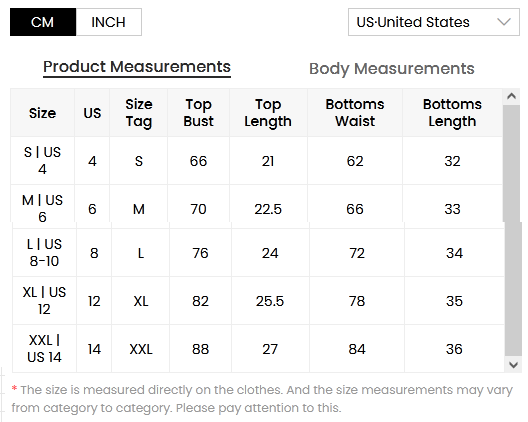Click the dropdown chevron next to United States
The width and height of the screenshot is (528, 422).
point(504,22)
